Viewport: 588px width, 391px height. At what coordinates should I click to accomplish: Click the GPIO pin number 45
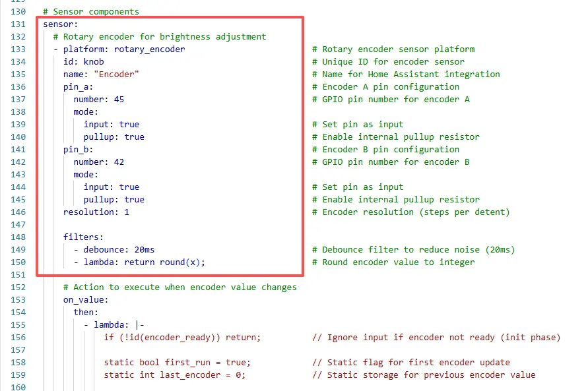118,99
